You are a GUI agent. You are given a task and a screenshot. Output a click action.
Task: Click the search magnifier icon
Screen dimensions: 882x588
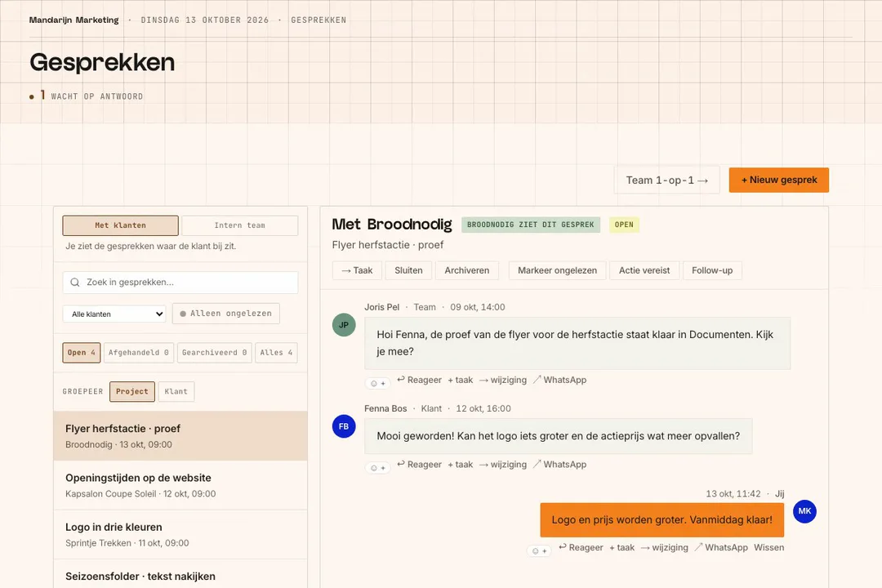75,283
